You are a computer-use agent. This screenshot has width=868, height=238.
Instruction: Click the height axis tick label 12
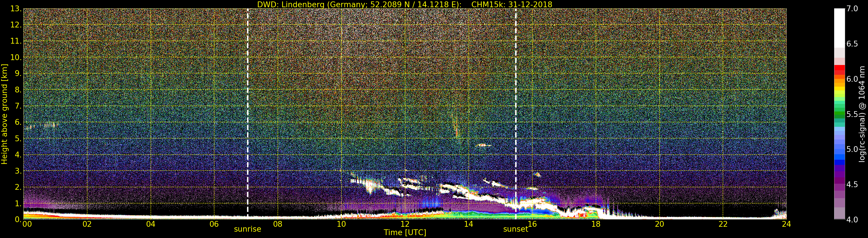click(16, 25)
